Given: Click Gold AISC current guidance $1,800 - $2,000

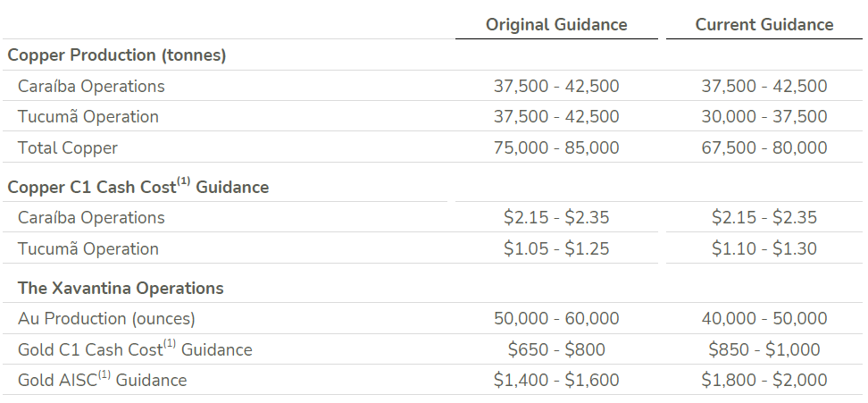Looking at the screenshot, I should coord(764,381).
